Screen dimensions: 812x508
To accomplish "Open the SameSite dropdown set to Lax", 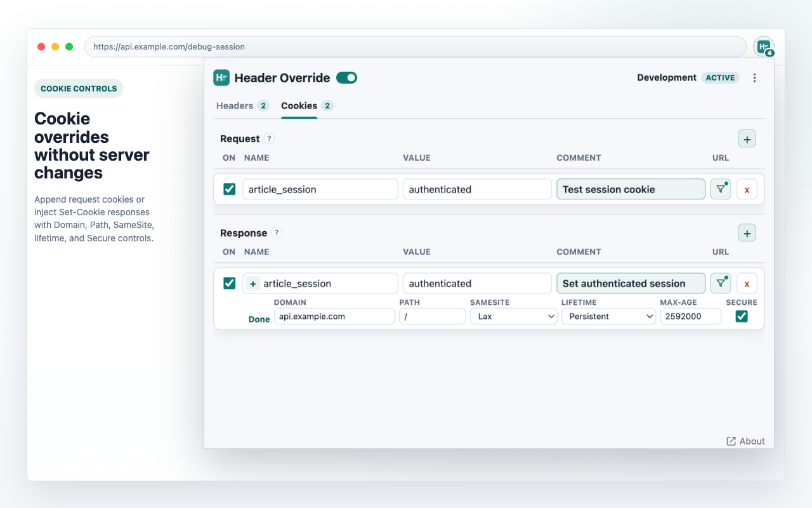I will [514, 316].
